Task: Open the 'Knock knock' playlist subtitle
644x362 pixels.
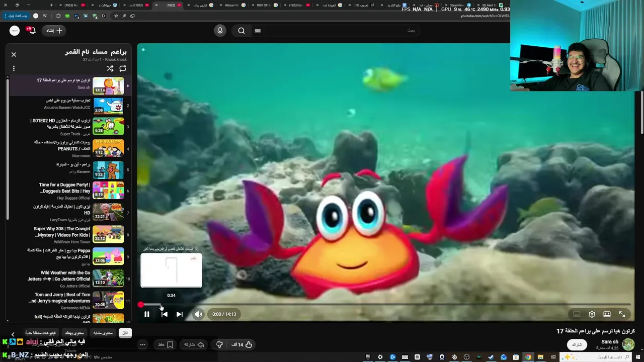Action: 116,60
